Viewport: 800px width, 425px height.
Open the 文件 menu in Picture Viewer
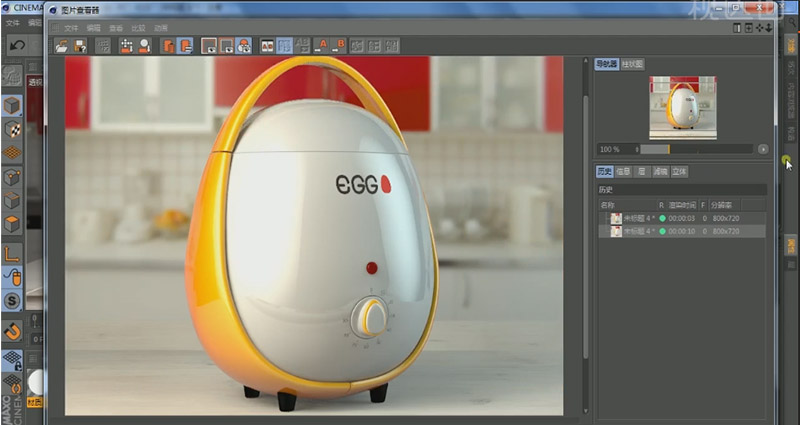pyautogui.click(x=71, y=28)
